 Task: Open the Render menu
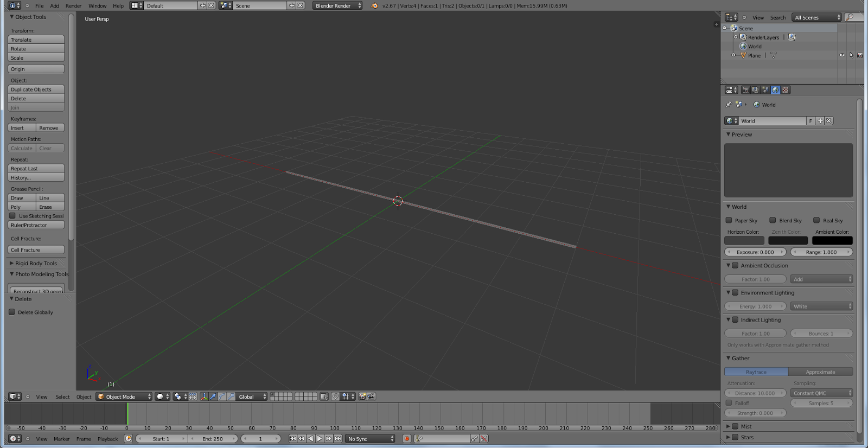click(x=74, y=5)
